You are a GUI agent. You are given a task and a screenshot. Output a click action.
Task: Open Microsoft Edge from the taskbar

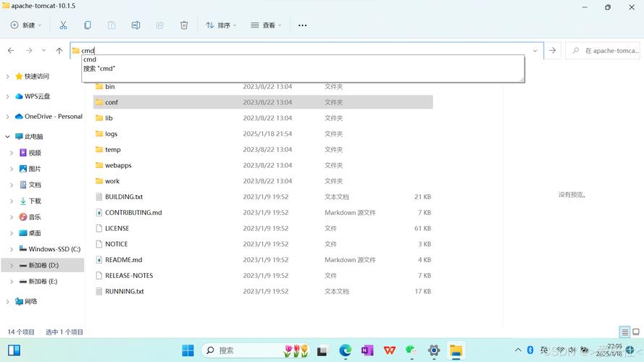(x=345, y=350)
